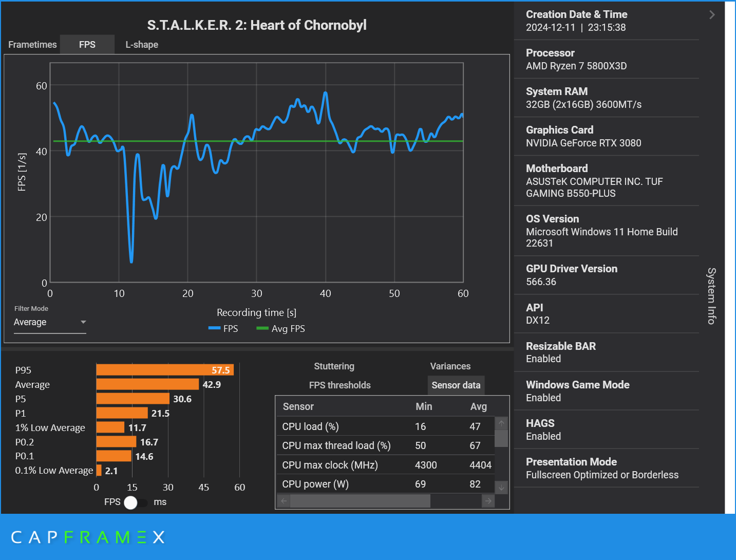The width and height of the screenshot is (736, 560).
Task: Click the OS Version Windows 11 entry
Action: coord(607,231)
